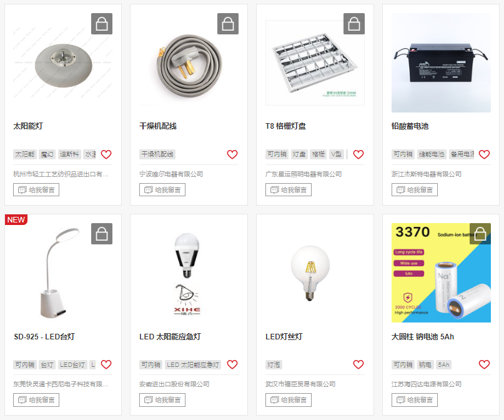The width and height of the screenshot is (504, 420).
Task: Favorite 铅酸蓄电池 with its heart icon
Action: [x=484, y=154]
